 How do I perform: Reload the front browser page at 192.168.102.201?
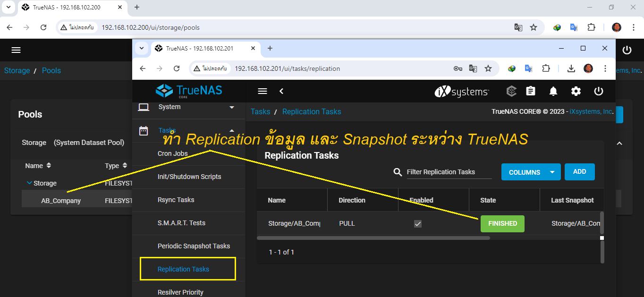[177, 68]
